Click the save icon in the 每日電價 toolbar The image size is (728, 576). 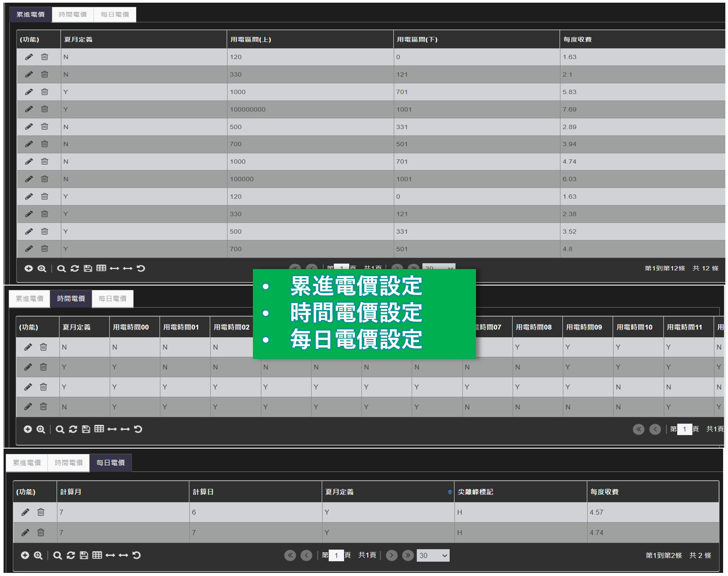[x=84, y=555]
